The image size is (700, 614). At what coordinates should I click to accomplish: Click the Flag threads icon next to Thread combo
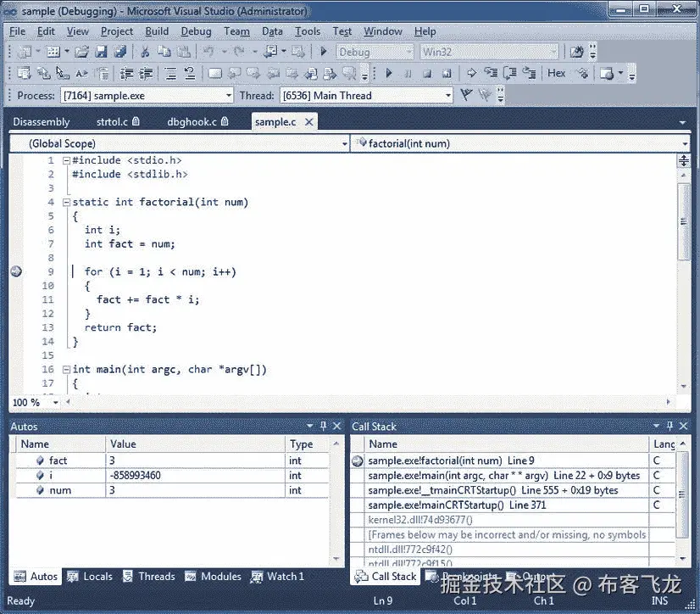(x=466, y=95)
